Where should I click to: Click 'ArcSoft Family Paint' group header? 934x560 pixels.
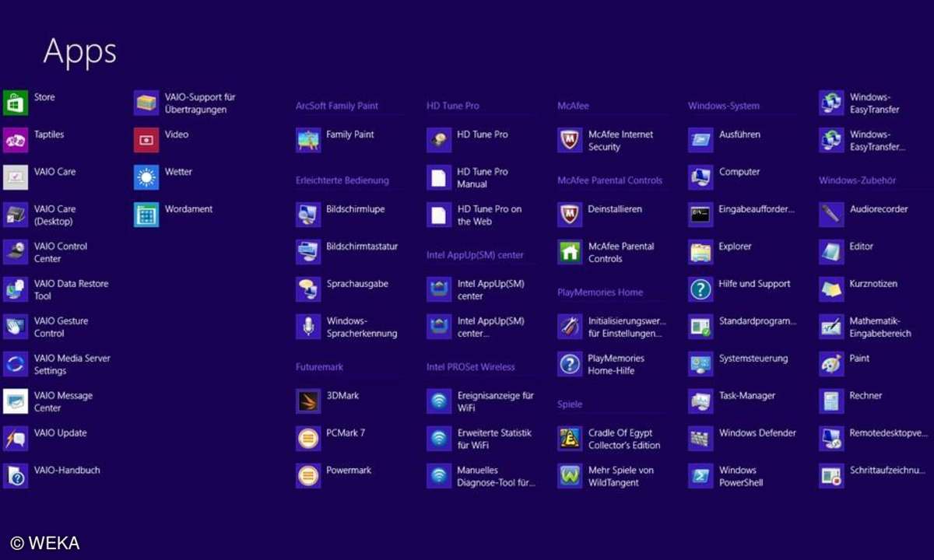click(337, 106)
